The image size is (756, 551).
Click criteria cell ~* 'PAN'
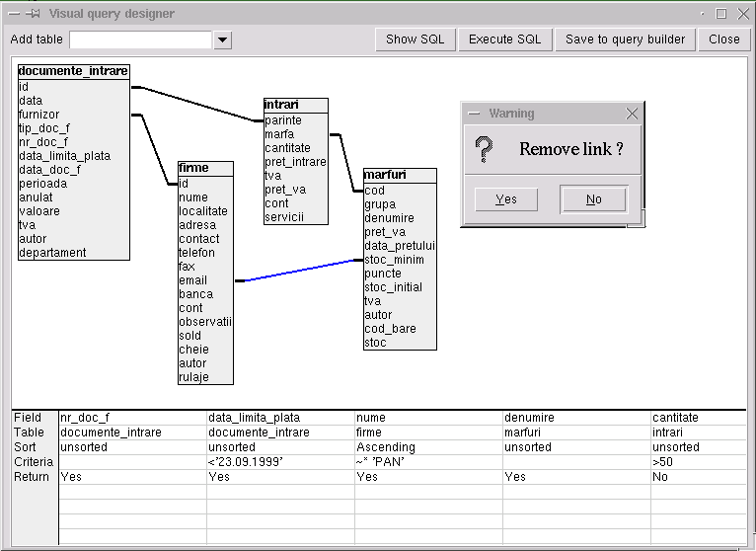click(x=428, y=462)
